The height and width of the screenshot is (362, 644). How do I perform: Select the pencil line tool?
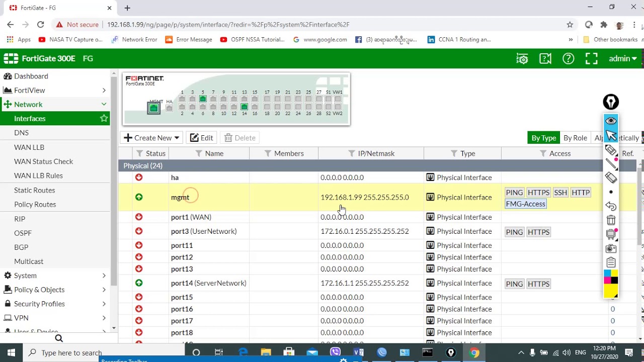(x=611, y=163)
